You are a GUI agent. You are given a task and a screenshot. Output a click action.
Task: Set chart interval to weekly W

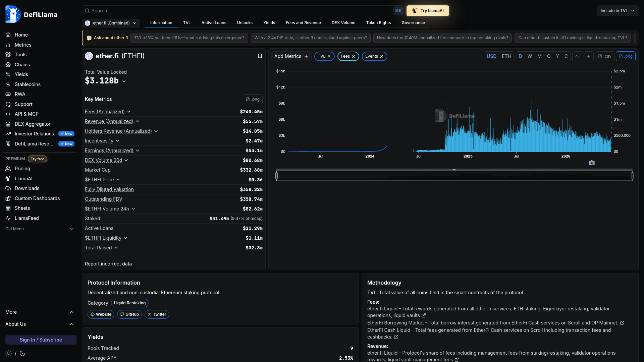coord(530,56)
